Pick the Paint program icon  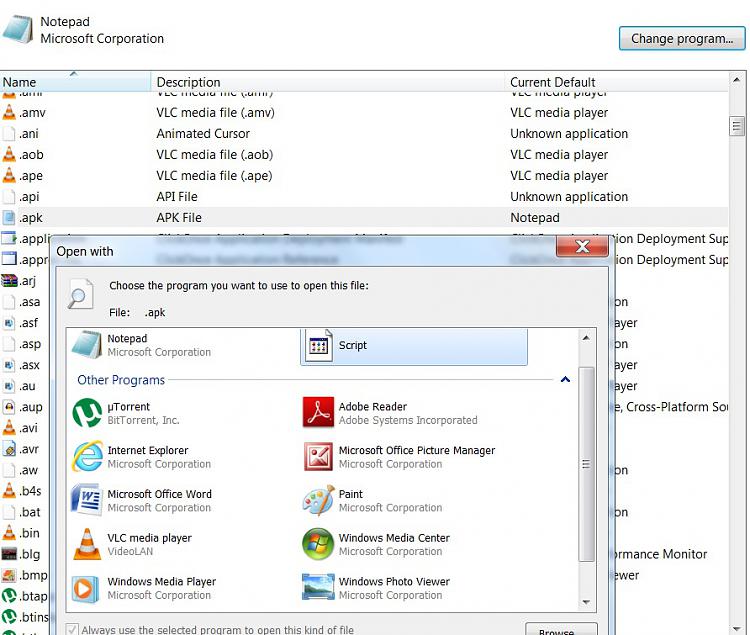click(318, 500)
